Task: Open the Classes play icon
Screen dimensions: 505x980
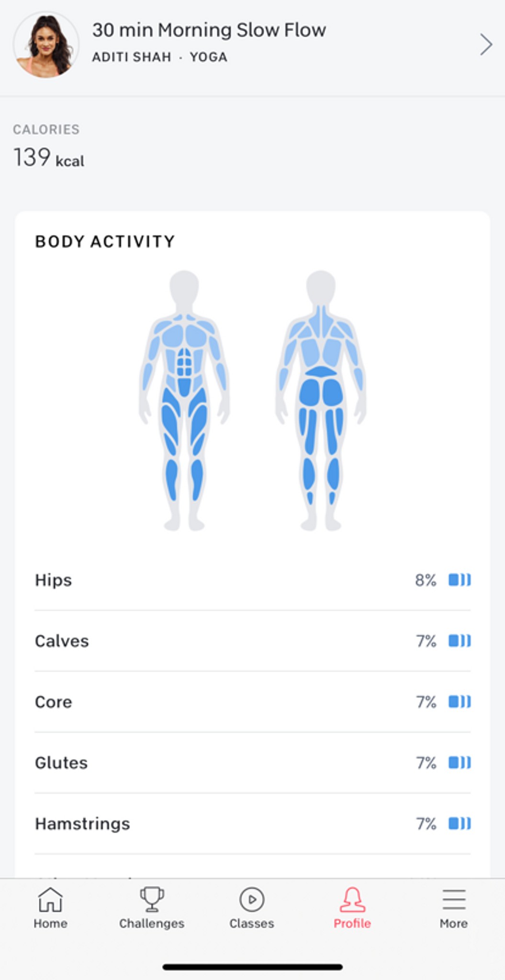Action: click(252, 900)
